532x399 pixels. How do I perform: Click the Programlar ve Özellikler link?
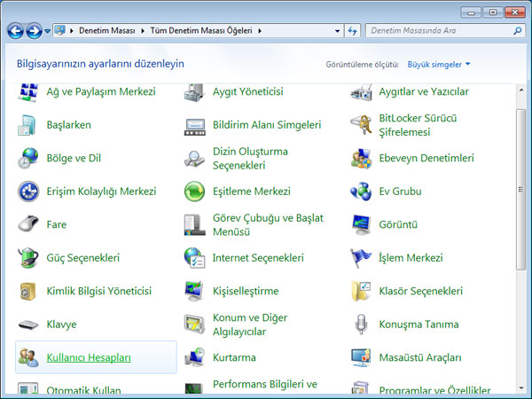coord(434,391)
